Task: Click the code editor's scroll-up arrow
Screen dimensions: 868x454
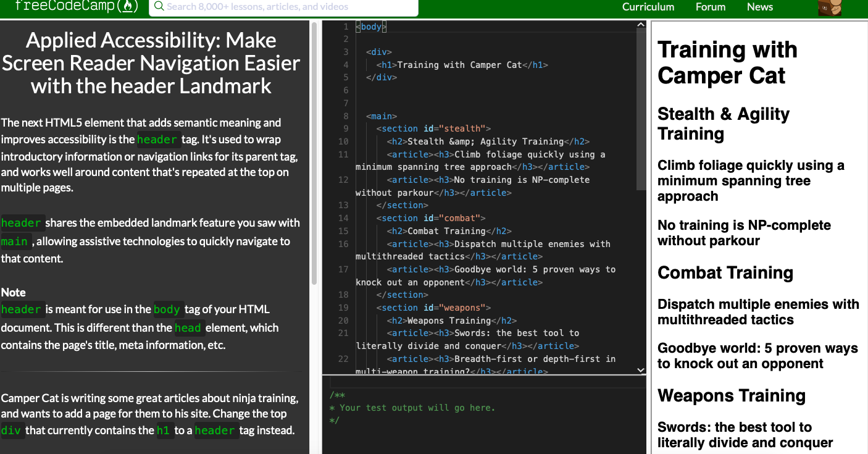Action: pyautogui.click(x=641, y=25)
